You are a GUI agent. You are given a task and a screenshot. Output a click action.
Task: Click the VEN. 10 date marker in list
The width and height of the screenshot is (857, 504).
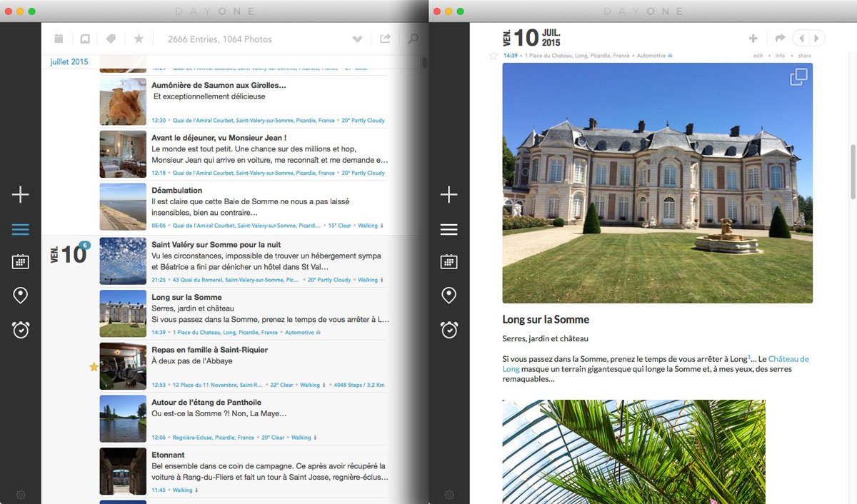(68, 254)
